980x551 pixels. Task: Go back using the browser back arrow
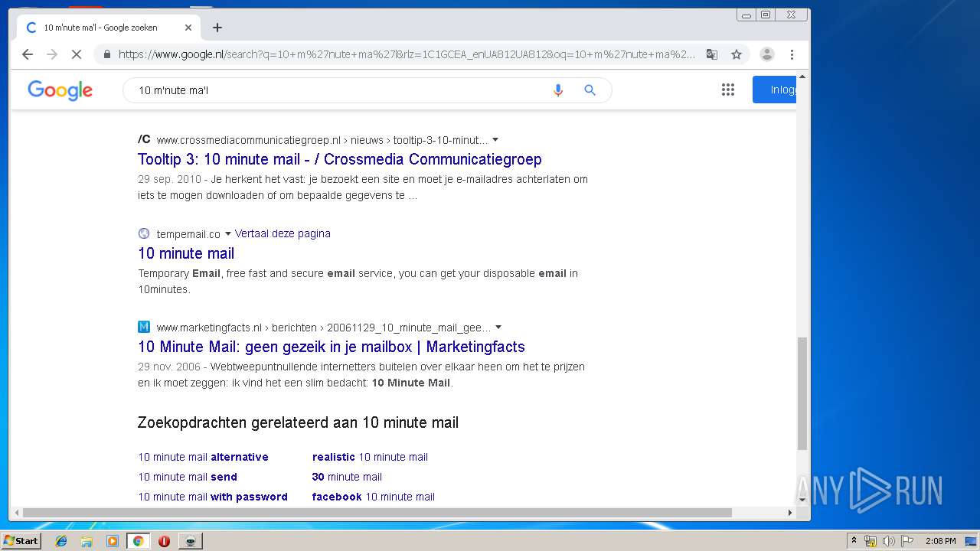28,54
